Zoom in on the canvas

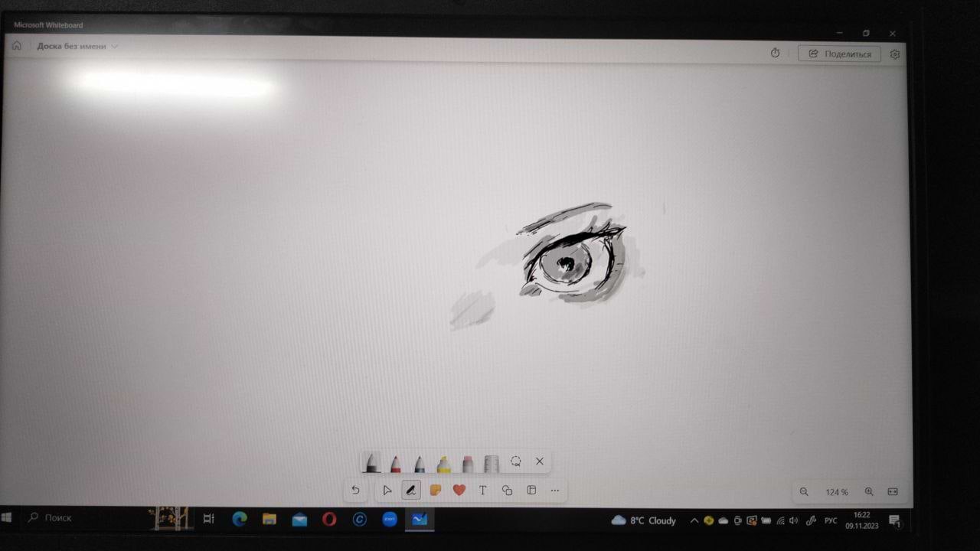coord(869,492)
